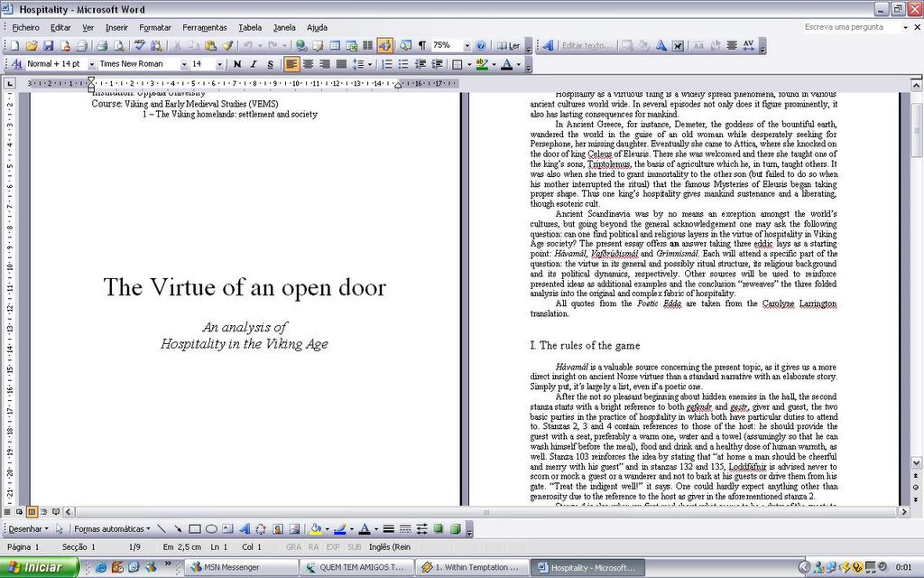Open the Ferramentas menu
This screenshot has width=924, height=578.
205,27
